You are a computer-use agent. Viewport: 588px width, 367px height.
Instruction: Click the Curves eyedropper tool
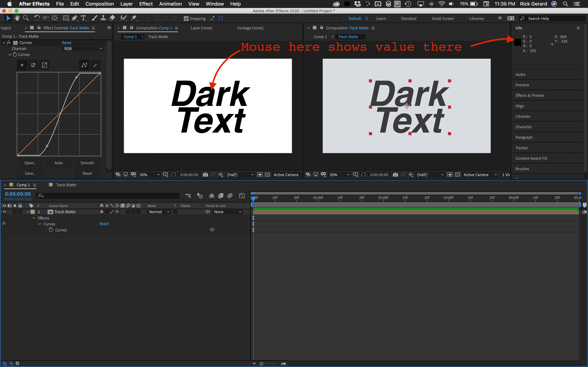(x=95, y=65)
